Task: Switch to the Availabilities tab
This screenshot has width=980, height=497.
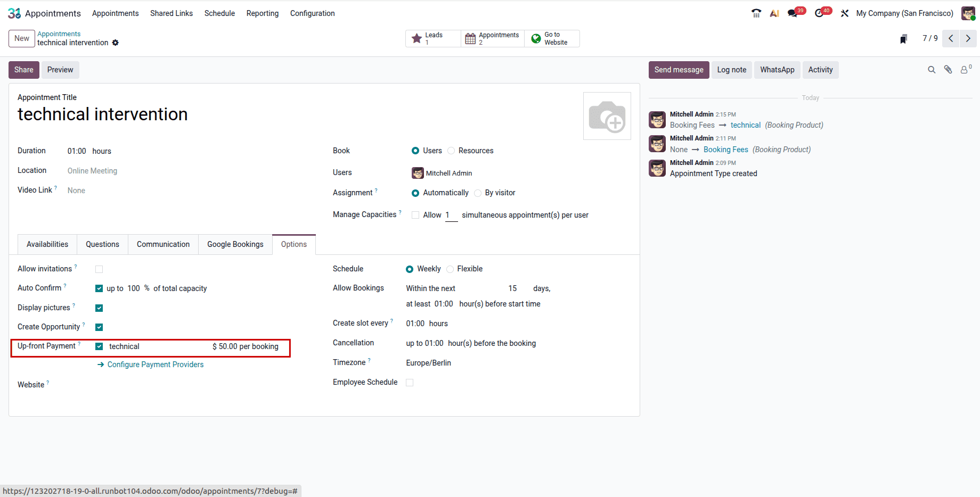Action: 47,244
